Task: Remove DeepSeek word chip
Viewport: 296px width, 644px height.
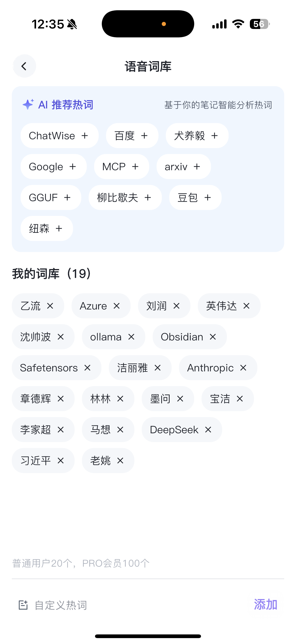Action: [208, 430]
